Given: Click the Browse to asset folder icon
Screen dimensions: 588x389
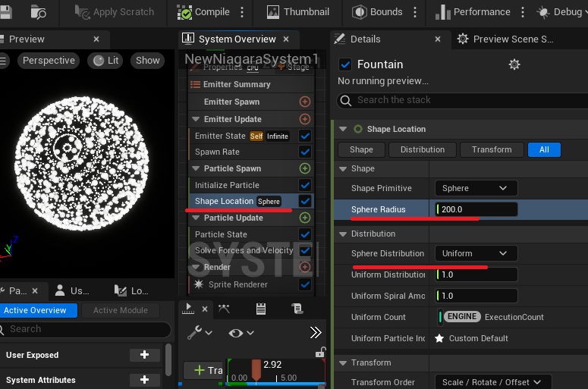Looking at the screenshot, I should point(38,12).
